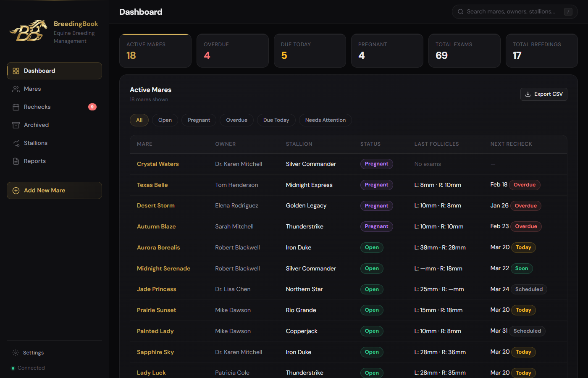Open the Dashboard sidebar item
The width and height of the screenshot is (588, 378).
click(x=54, y=71)
